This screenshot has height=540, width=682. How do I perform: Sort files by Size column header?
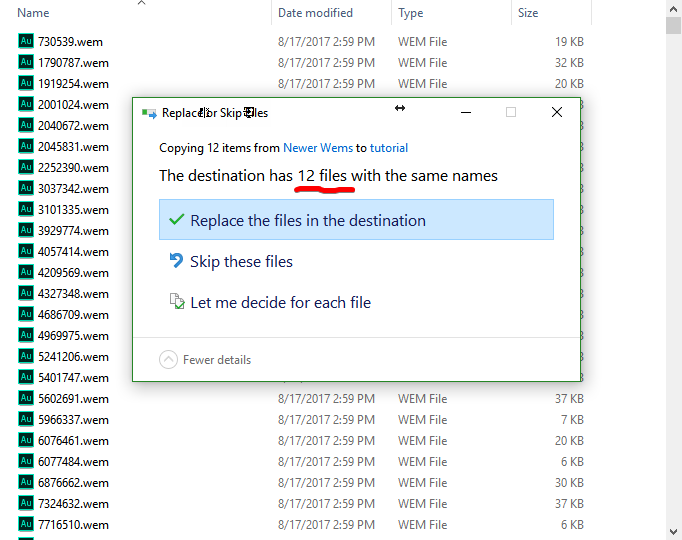[528, 13]
